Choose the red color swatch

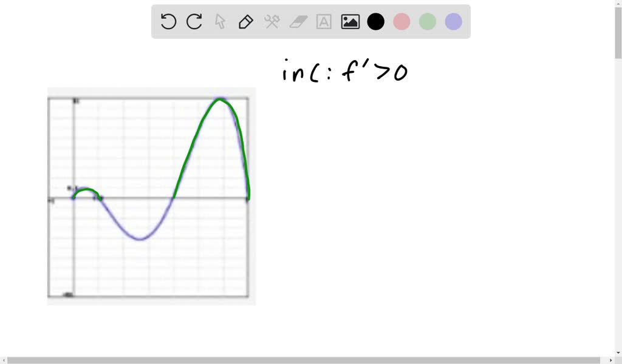click(402, 21)
